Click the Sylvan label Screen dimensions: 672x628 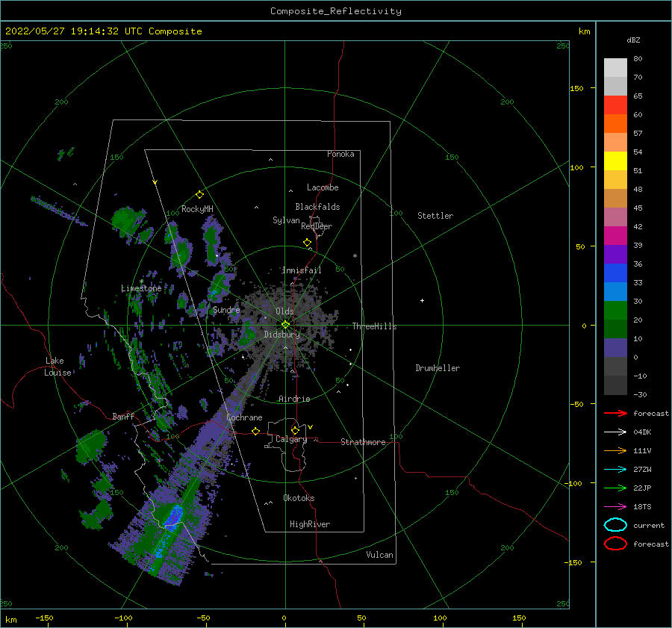tap(286, 220)
